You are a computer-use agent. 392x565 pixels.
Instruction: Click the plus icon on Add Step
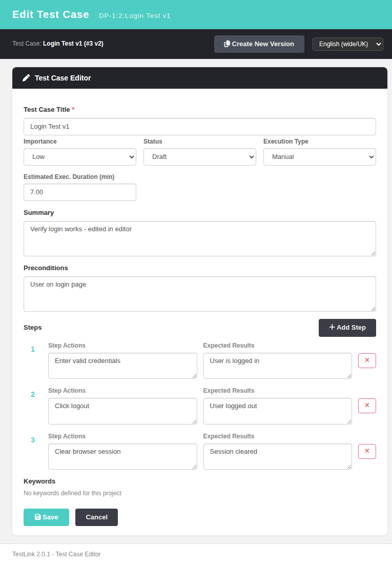(332, 327)
